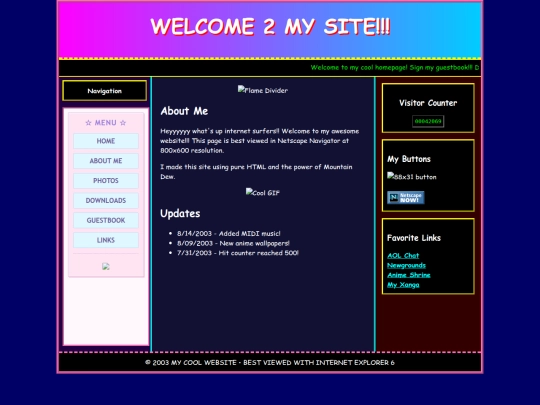
Task: Click the WELCOME 2 MY SITE!!! banner title
Action: (x=270, y=27)
